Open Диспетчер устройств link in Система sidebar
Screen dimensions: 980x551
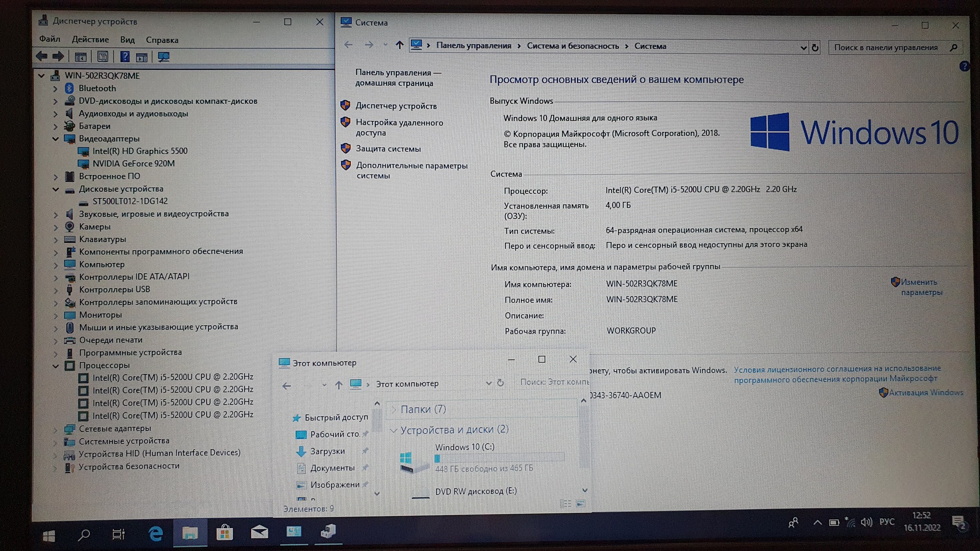396,106
